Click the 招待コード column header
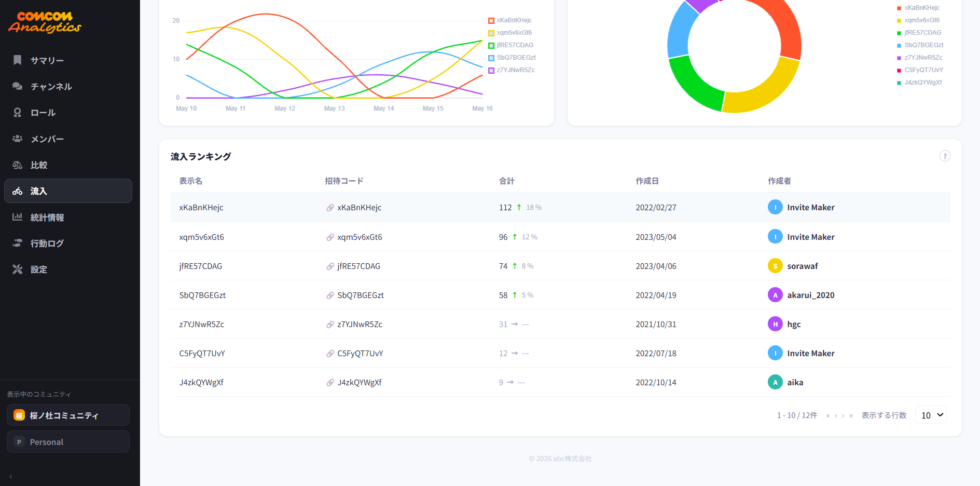Image resolution: width=980 pixels, height=486 pixels. [344, 181]
